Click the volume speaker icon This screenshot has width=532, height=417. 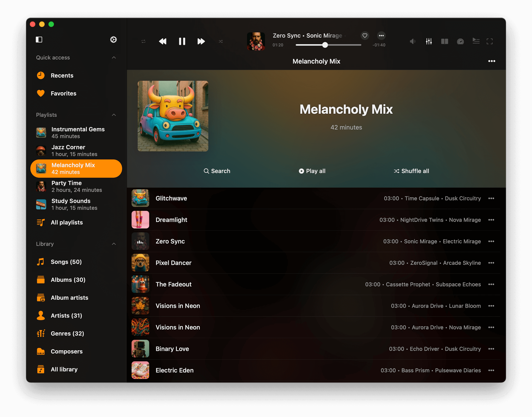pos(413,41)
